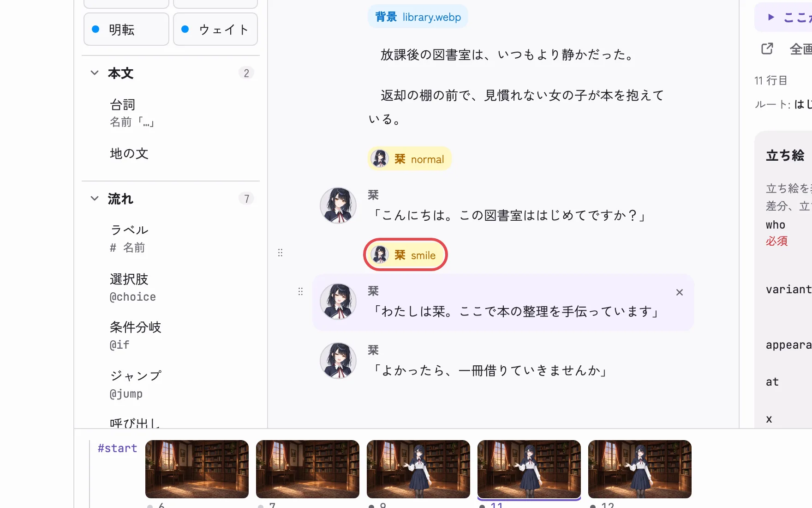Open thumbnail for line 7
Viewport: 812px width, 508px height.
(308, 469)
